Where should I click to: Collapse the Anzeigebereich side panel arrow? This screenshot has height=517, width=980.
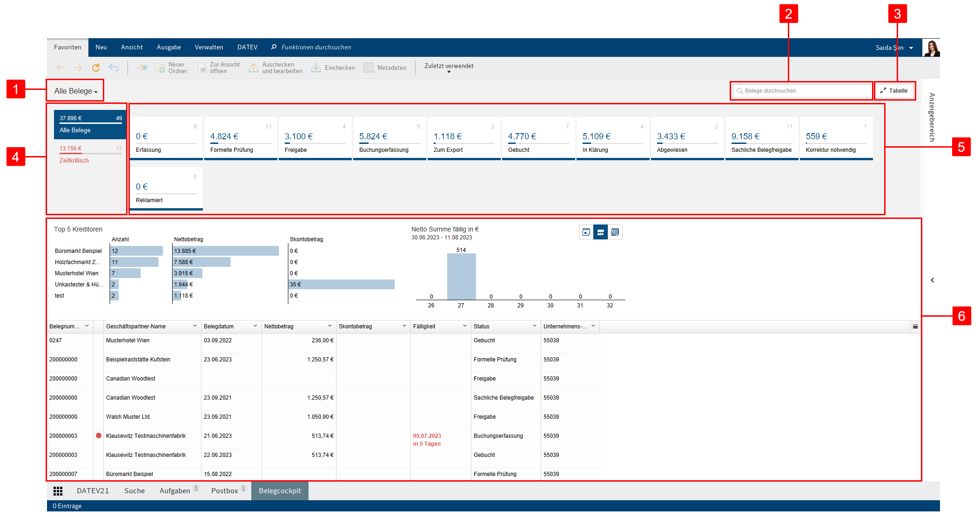pyautogui.click(x=933, y=280)
